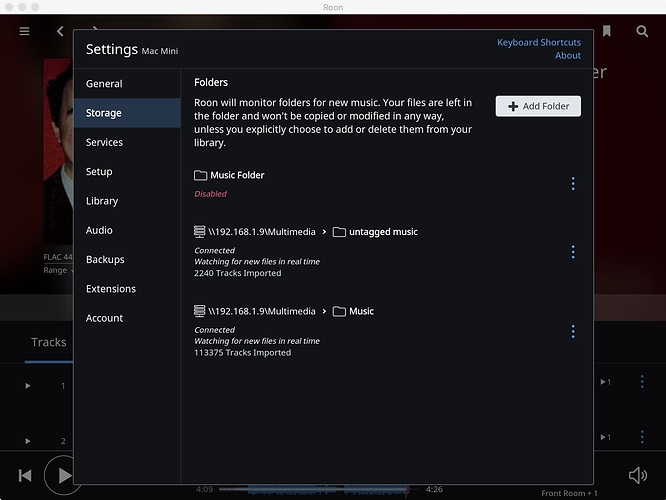Image resolution: width=666 pixels, height=500 pixels.
Task: Play track 2 in the background list
Action: (x=28, y=441)
